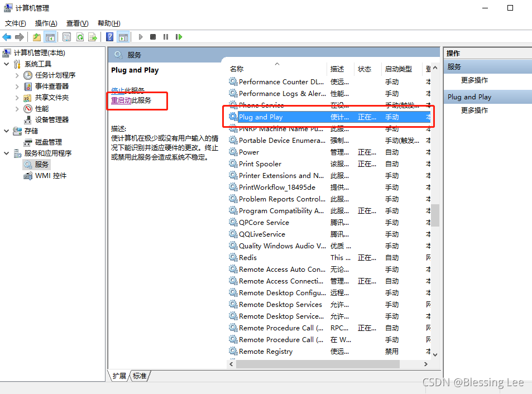Click the Up one level folder icon
Image resolution: width=532 pixels, height=394 pixels.
37,37
